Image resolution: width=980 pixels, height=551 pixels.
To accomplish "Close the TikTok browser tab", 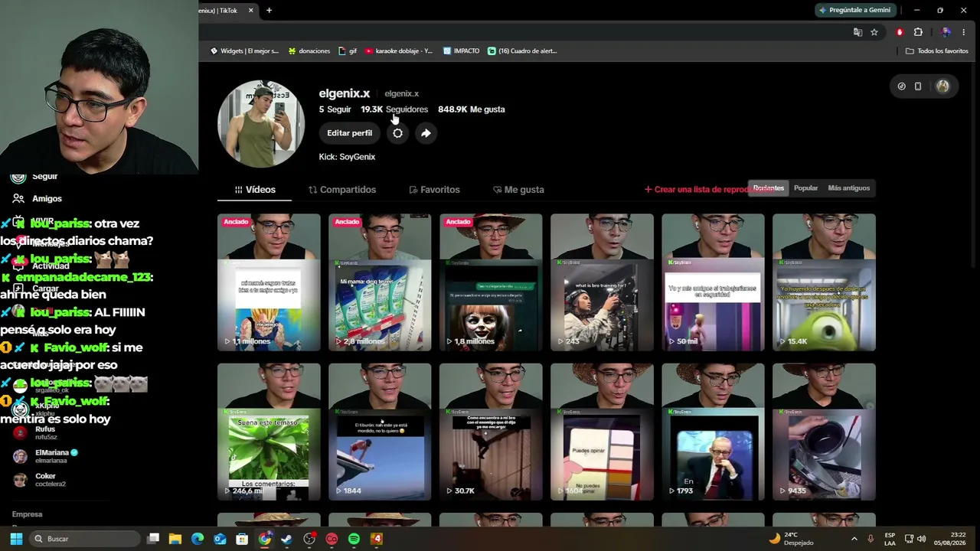I will point(250,10).
